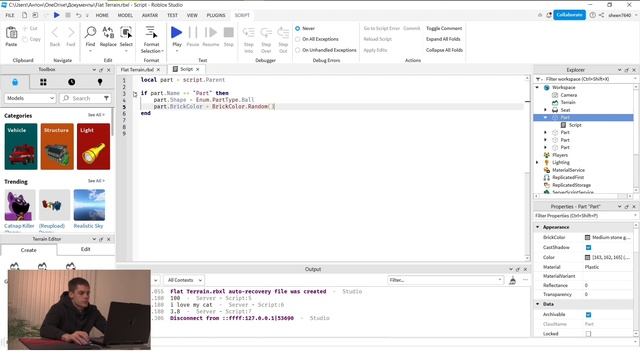
Task: Click See All next to Categories
Action: click(96, 115)
